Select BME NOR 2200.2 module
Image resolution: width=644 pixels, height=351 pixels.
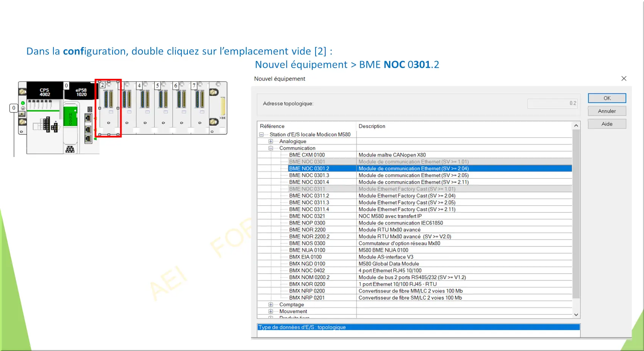coord(309,237)
